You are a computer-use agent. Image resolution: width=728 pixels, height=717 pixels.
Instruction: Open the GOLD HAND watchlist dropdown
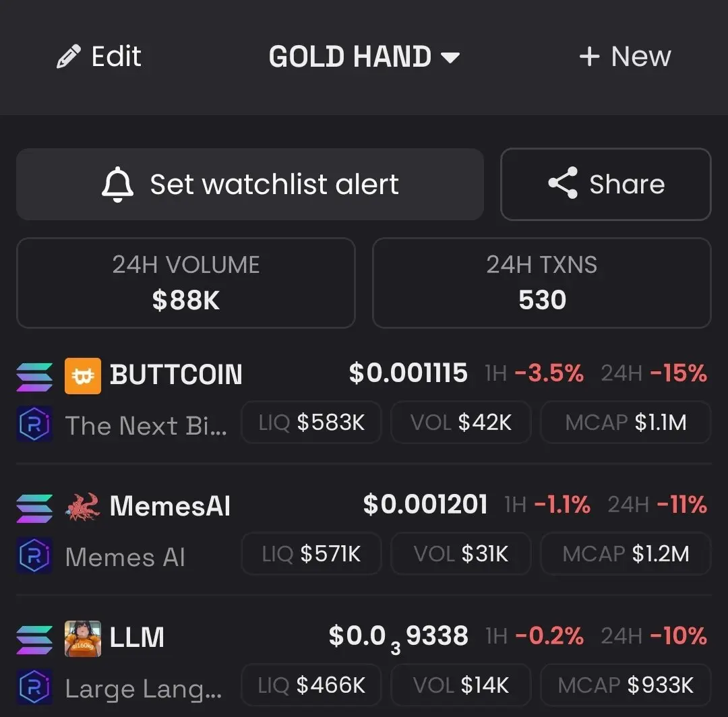(365, 57)
